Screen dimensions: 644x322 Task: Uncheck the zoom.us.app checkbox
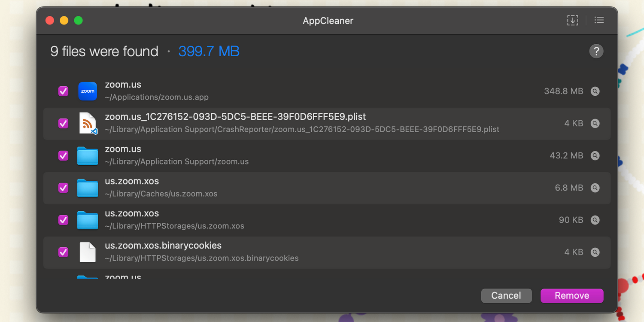click(63, 91)
